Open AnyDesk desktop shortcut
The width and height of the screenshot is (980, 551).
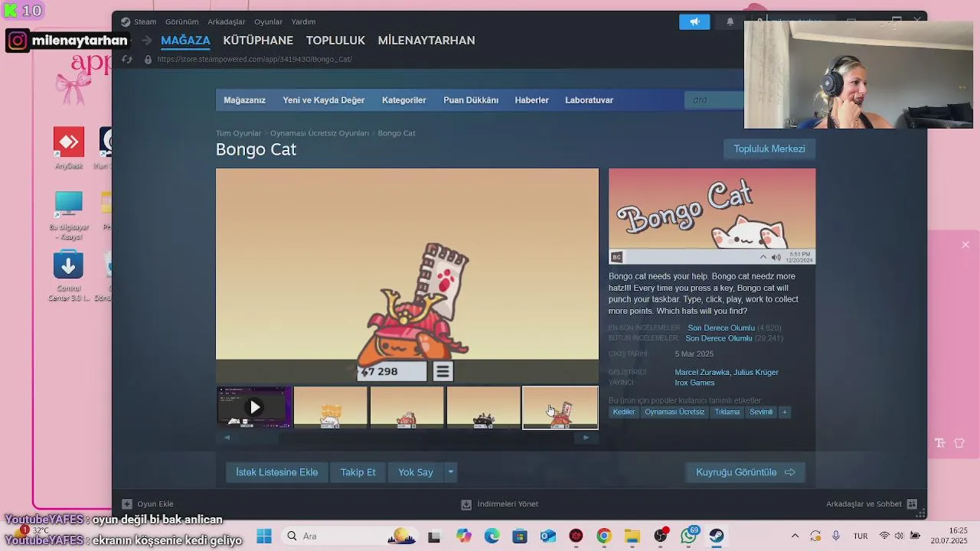click(68, 148)
